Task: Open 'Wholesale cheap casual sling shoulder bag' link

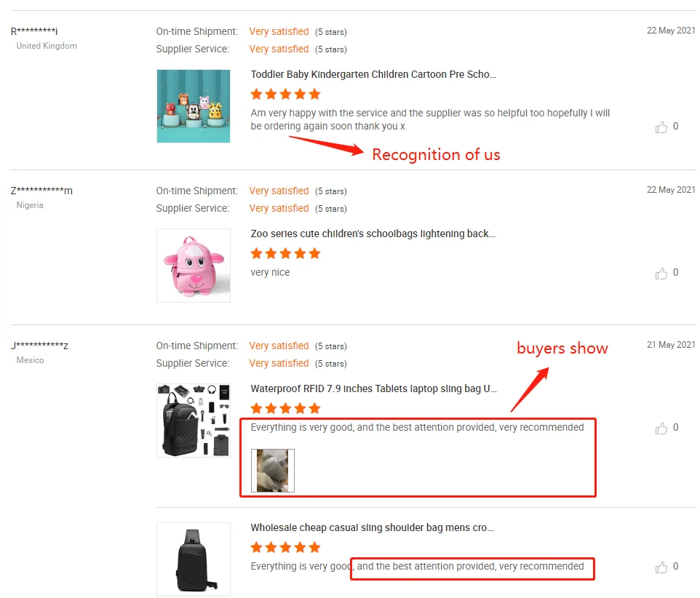Action: pyautogui.click(x=373, y=527)
